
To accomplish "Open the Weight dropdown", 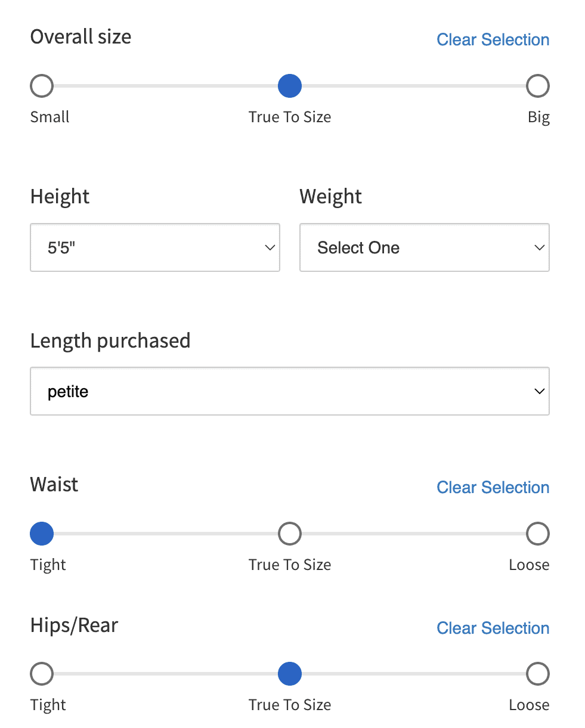I will (424, 247).
